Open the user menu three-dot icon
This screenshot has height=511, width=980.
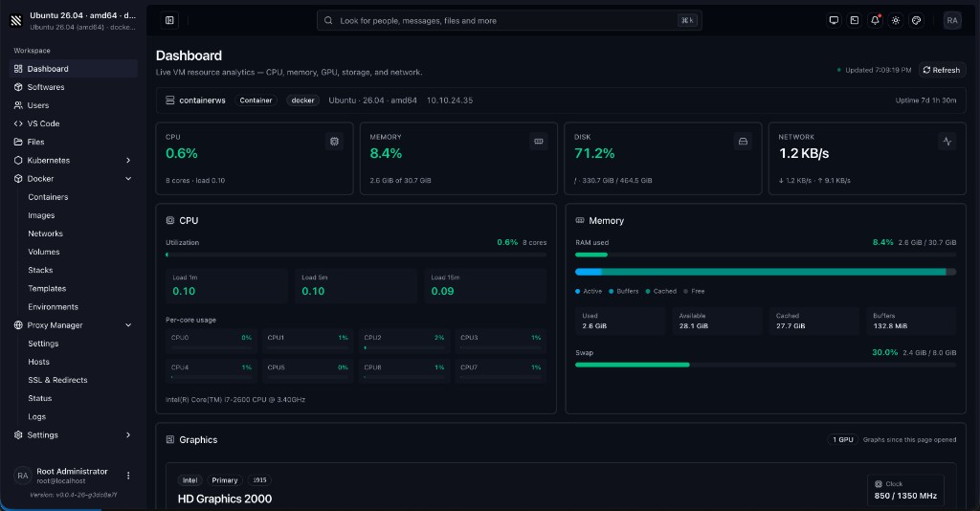(x=128, y=476)
